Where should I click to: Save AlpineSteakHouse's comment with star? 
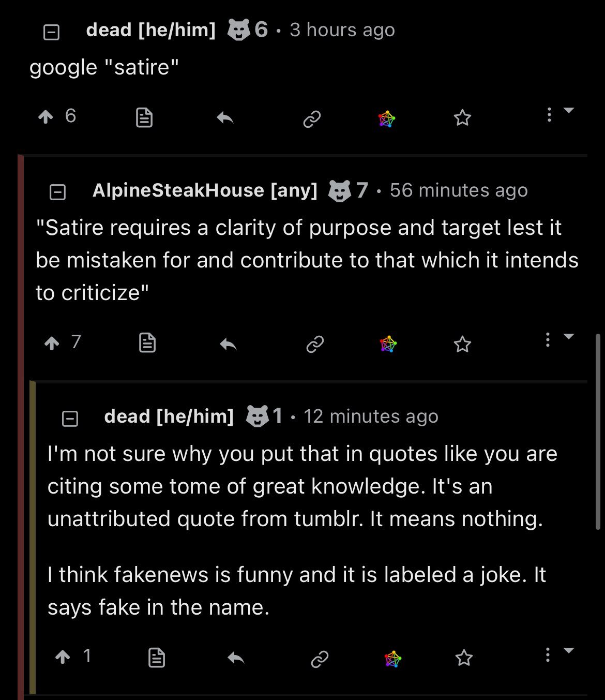pyautogui.click(x=462, y=344)
